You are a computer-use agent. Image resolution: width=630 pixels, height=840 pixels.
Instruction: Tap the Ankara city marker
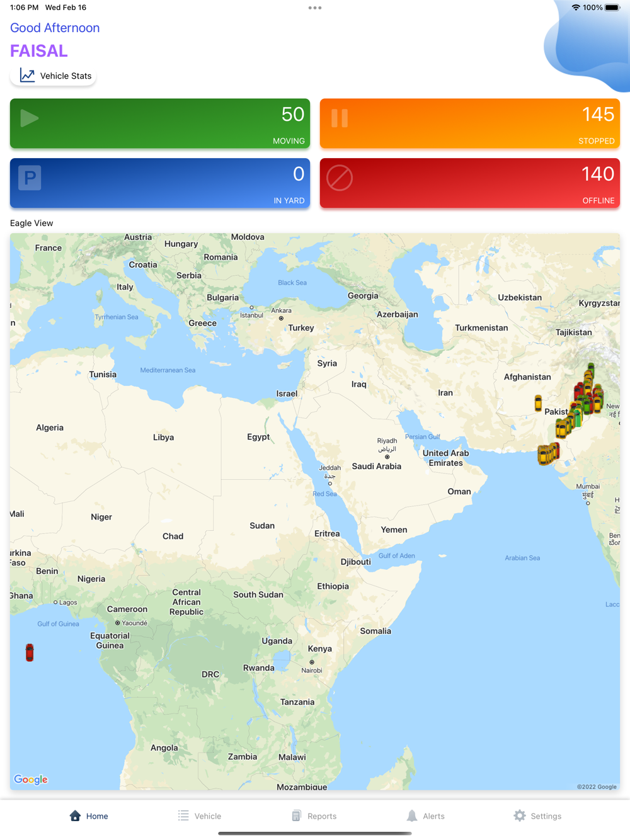(x=281, y=319)
